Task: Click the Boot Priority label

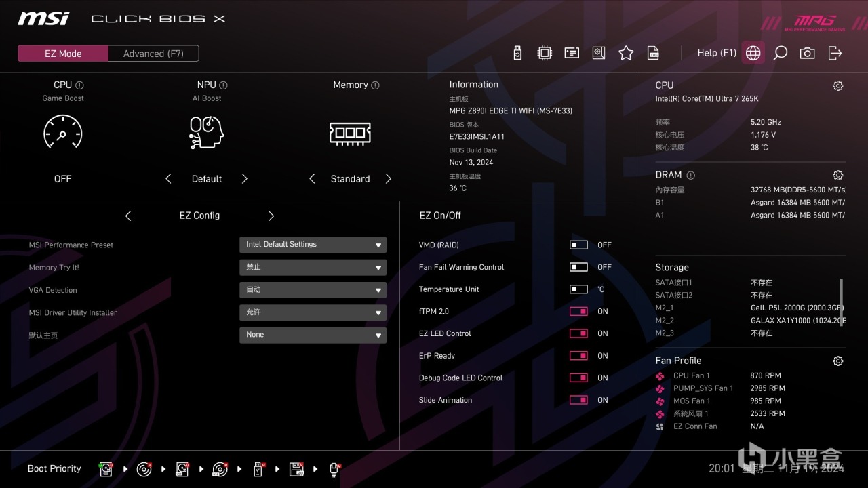Action: click(54, 468)
